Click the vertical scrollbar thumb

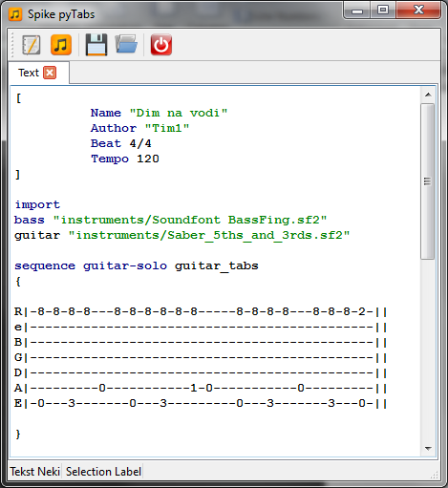click(428, 181)
